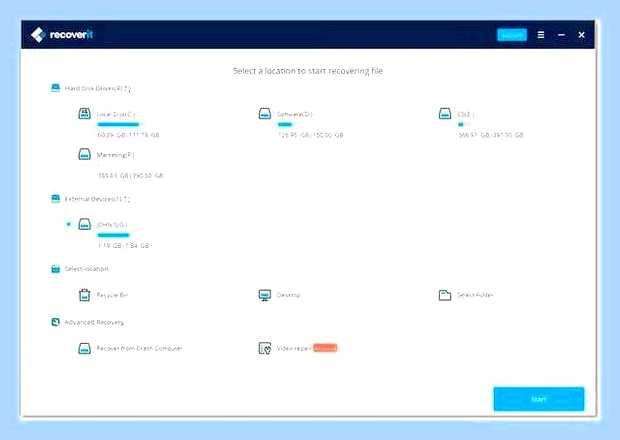Toggle the radio dot beside external (G:) drive

click(68, 224)
